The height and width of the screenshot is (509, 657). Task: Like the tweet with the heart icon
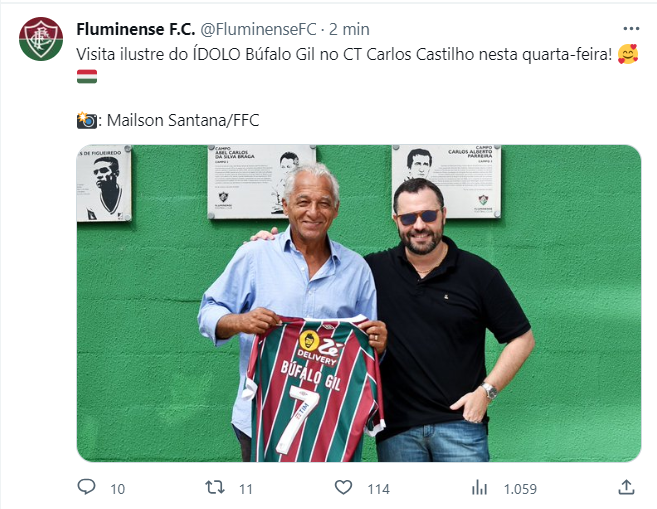(x=343, y=488)
